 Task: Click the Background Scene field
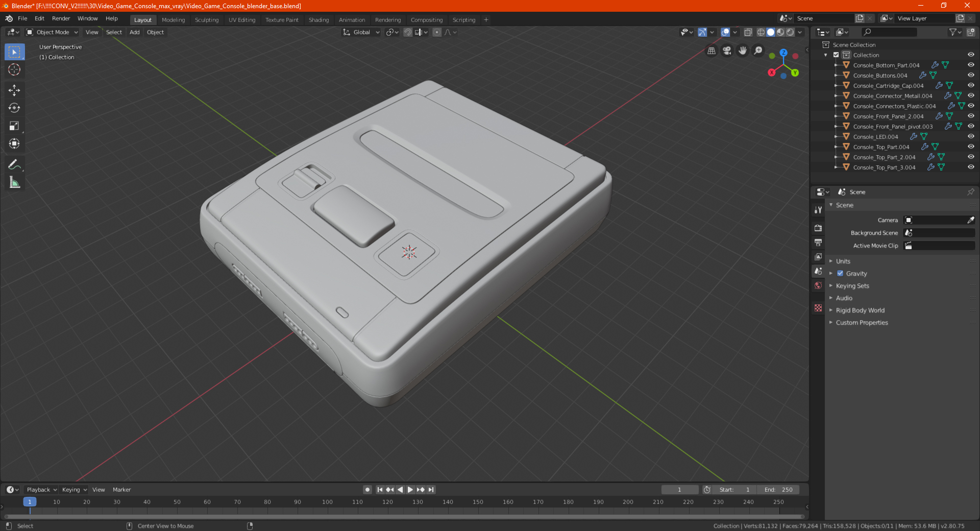(939, 233)
